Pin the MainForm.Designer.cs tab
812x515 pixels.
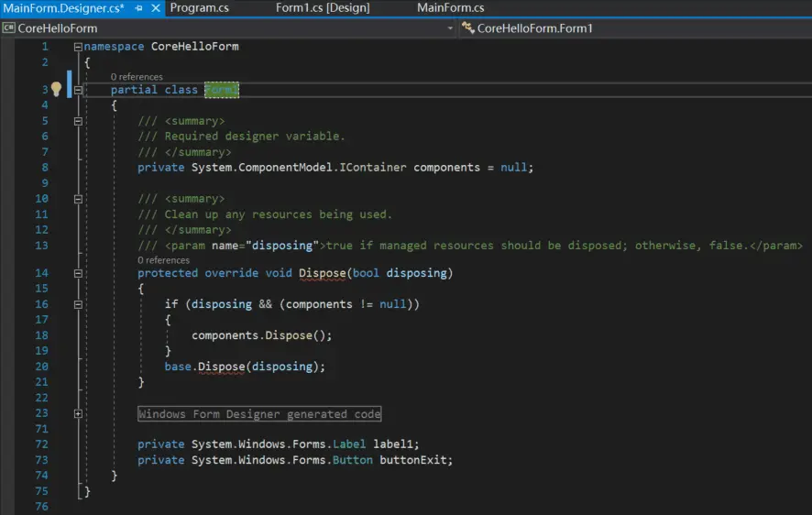point(138,7)
